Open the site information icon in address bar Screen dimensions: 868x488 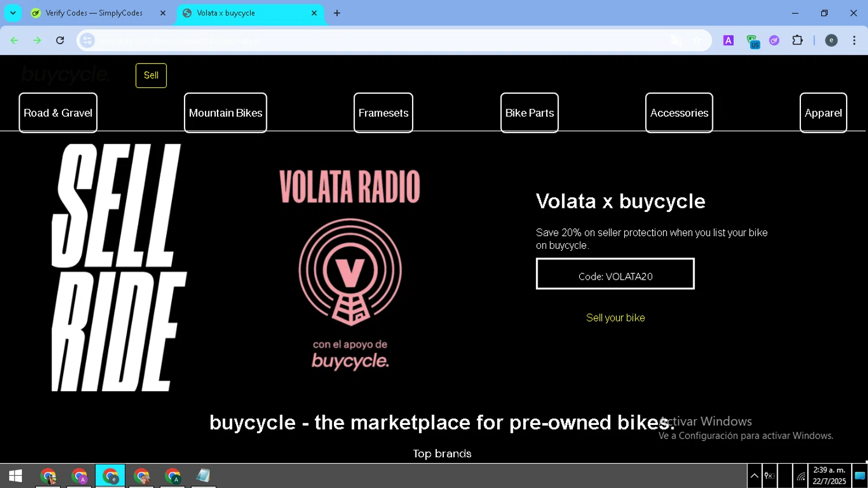click(x=87, y=41)
